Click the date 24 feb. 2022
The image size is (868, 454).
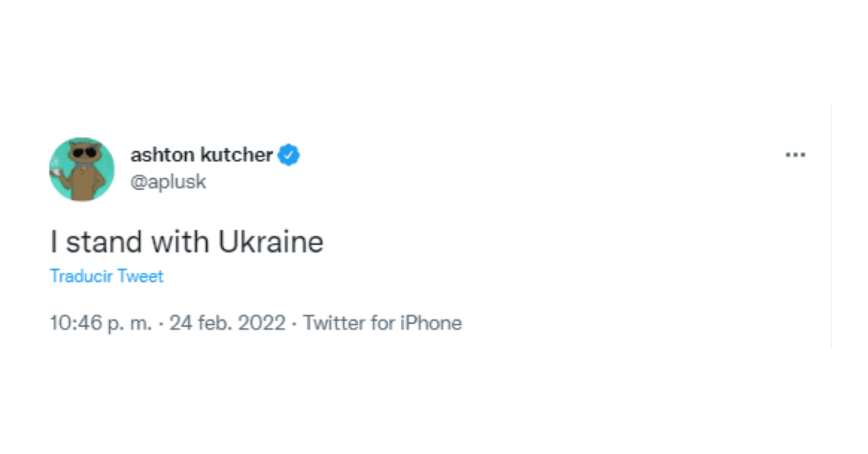226,323
